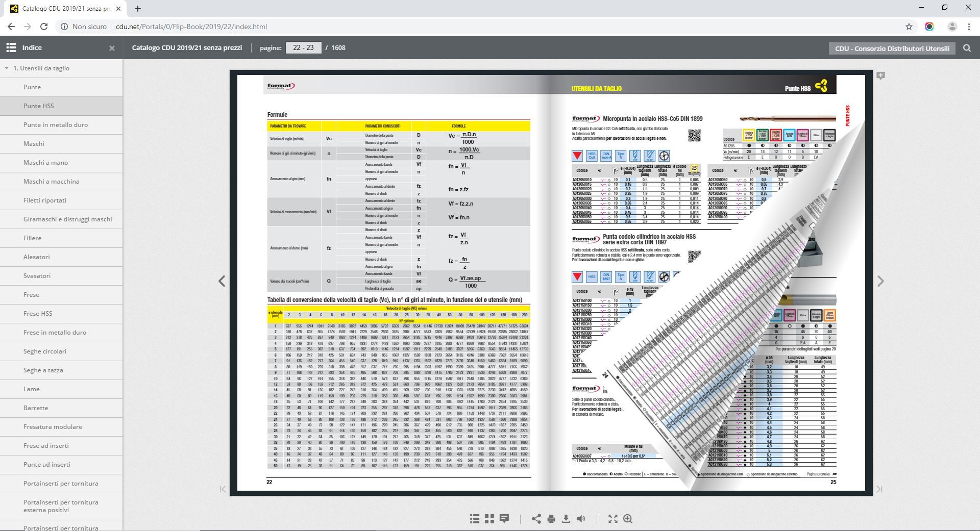Open 'Frese HSS' index entry
The height and width of the screenshot is (531, 980).
pyautogui.click(x=61, y=314)
